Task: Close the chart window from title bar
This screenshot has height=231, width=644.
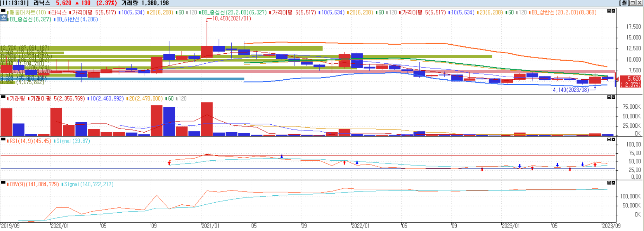Action: [639, 3]
